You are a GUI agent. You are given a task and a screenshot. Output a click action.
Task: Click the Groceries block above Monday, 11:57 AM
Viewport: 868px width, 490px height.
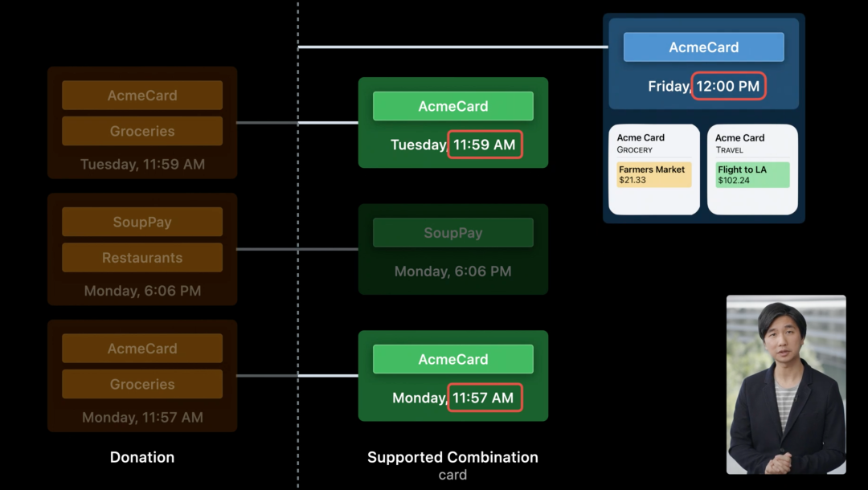point(142,384)
